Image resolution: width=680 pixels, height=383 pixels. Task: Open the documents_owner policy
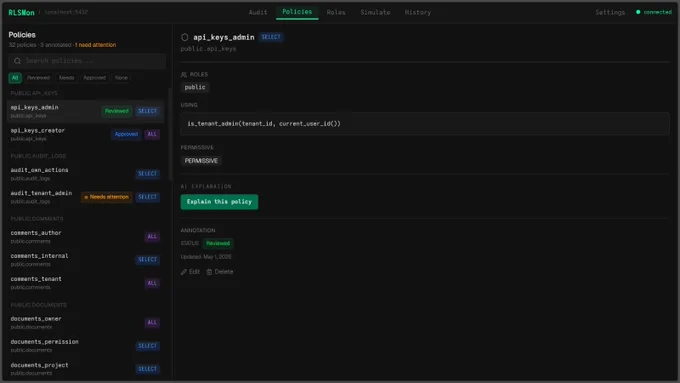point(86,322)
